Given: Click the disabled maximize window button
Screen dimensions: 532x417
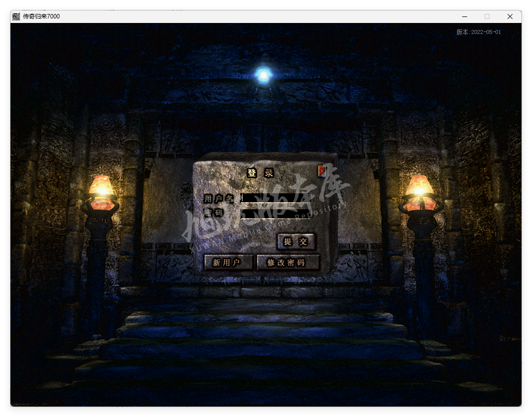Looking at the screenshot, I should pos(487,16).
